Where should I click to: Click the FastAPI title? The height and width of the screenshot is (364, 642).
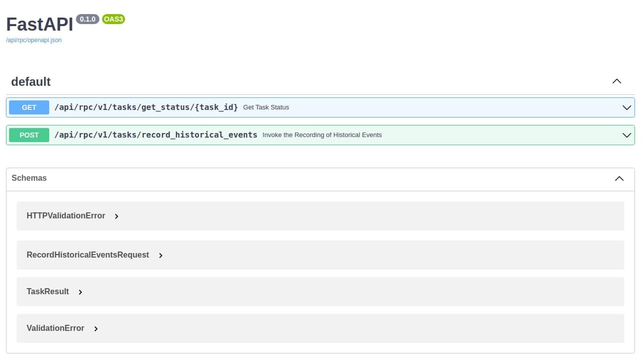pos(40,25)
